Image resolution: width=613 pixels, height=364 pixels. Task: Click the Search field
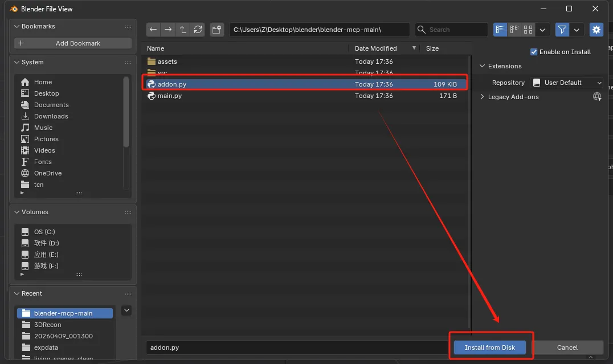point(451,30)
